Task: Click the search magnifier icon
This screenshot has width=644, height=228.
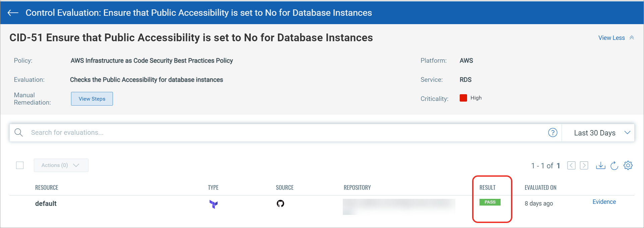Action: pyautogui.click(x=19, y=132)
